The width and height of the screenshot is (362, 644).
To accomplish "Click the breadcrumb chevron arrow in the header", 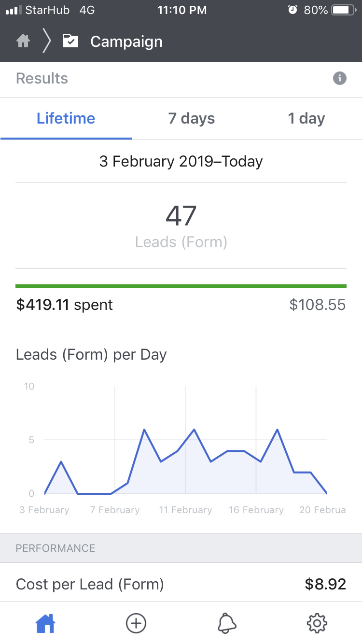I will (47, 42).
